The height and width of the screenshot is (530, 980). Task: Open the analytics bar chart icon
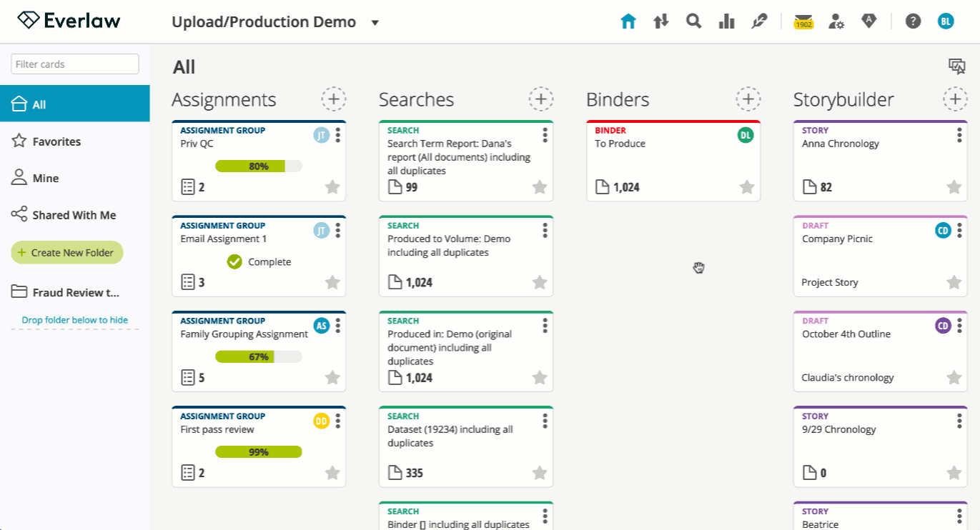pos(727,21)
